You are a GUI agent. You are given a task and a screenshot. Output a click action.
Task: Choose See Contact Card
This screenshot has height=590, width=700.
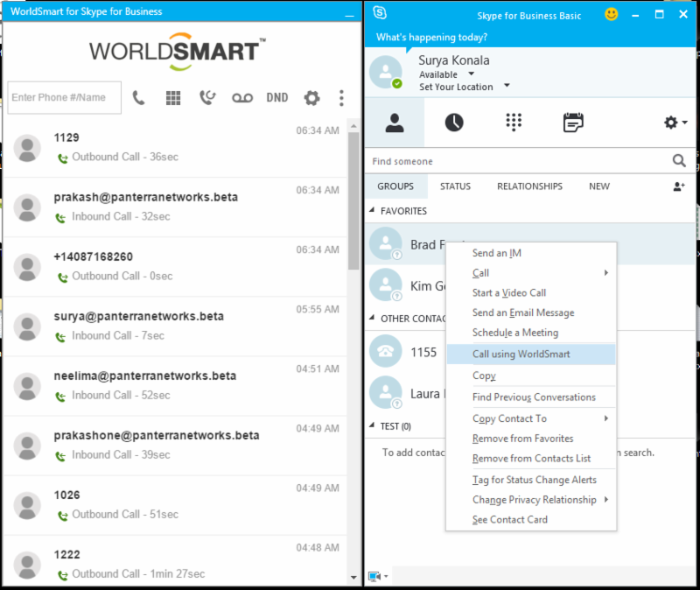[531, 519]
